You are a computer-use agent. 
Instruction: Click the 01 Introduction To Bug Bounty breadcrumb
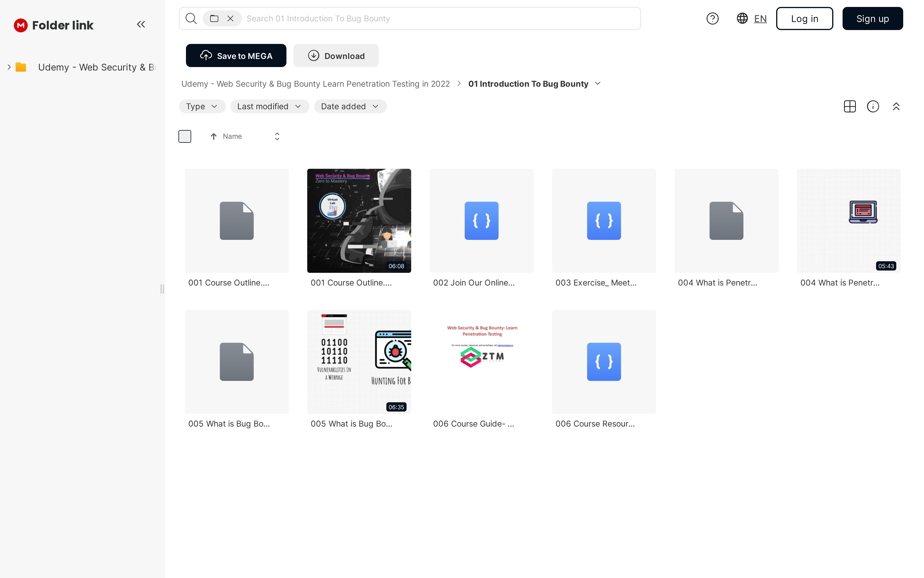pos(528,84)
